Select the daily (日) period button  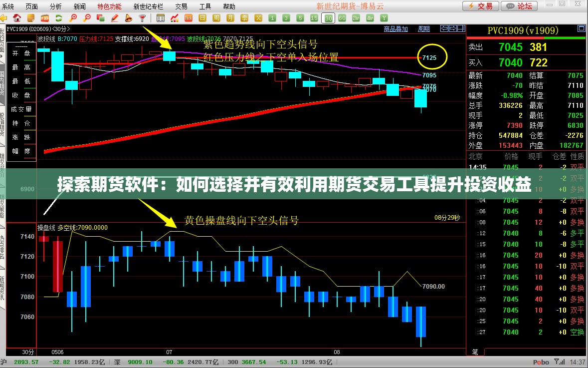pyautogui.click(x=202, y=18)
